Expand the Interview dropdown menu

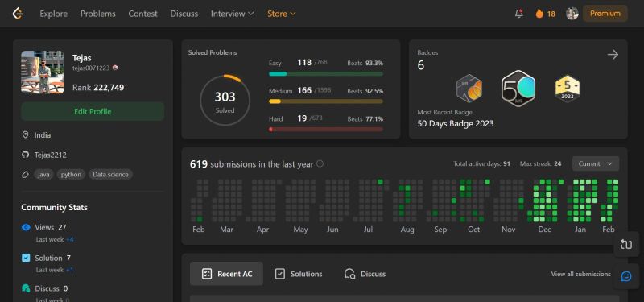[232, 14]
